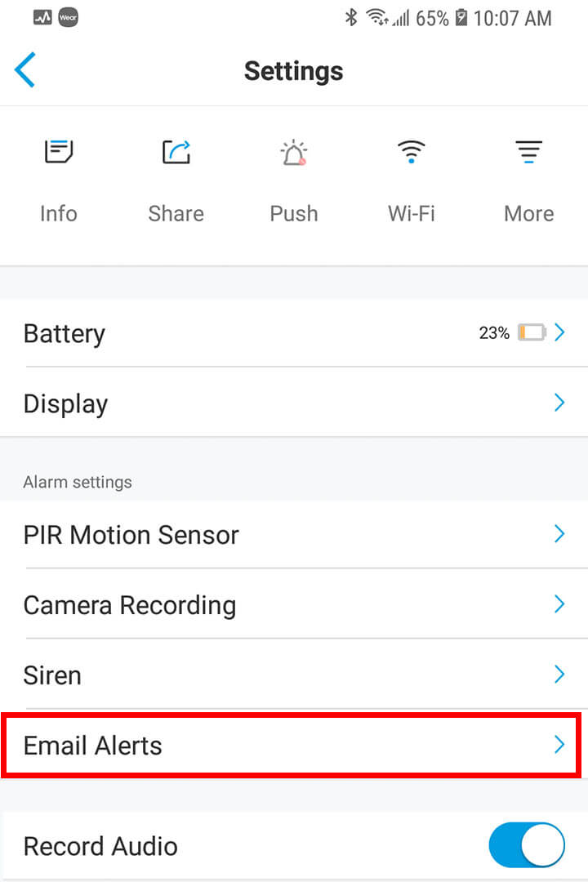Tap the Bluetooth status bar icon
This screenshot has width=588, height=882.
point(351,17)
